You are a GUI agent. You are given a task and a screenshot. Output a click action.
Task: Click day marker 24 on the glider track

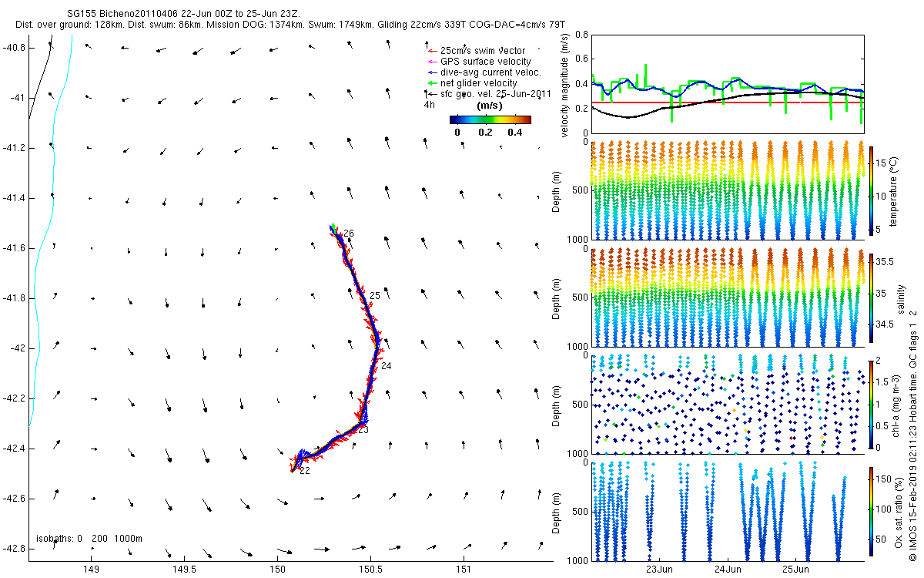387,366
